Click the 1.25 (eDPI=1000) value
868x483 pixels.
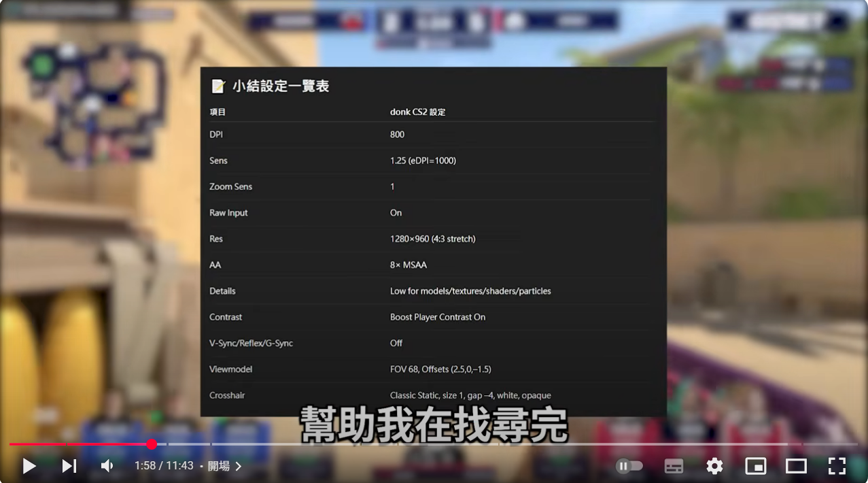coord(423,161)
